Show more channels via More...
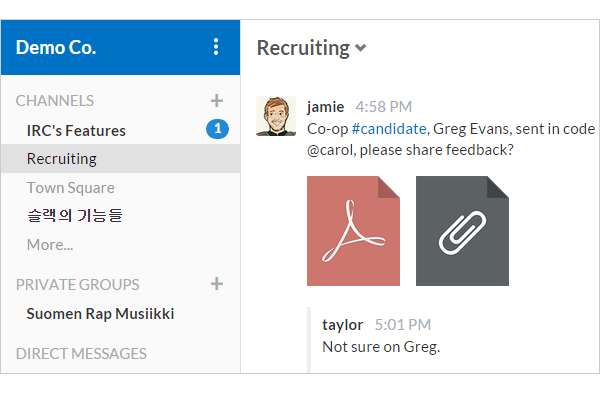The height and width of the screenshot is (393, 600). pos(50,245)
